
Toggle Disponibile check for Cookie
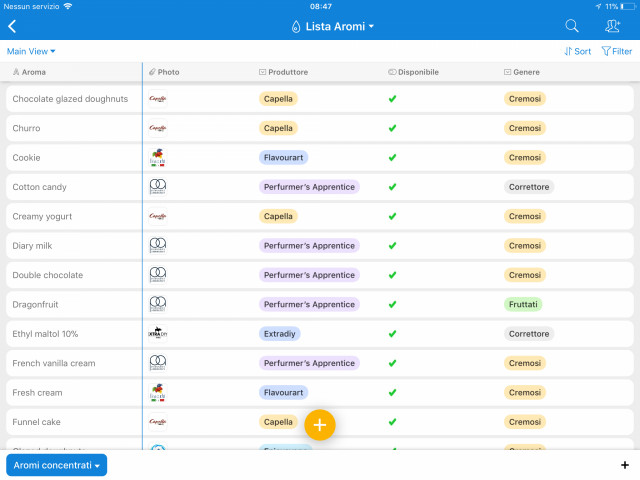[392, 158]
